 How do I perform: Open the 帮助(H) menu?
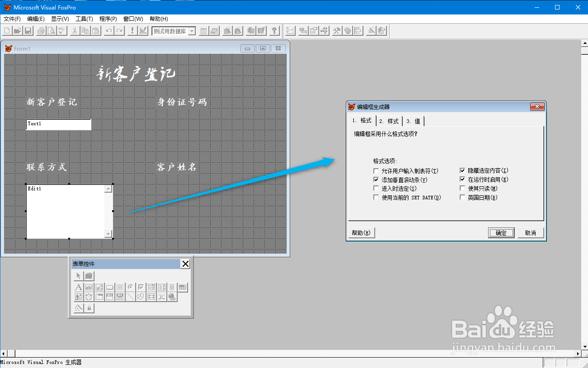click(159, 19)
